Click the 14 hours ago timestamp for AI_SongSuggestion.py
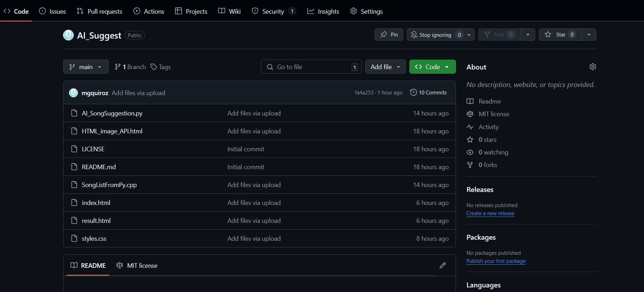 point(431,113)
